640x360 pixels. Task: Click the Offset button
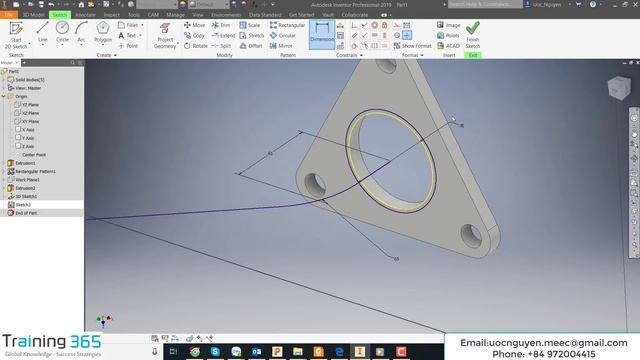coord(251,46)
